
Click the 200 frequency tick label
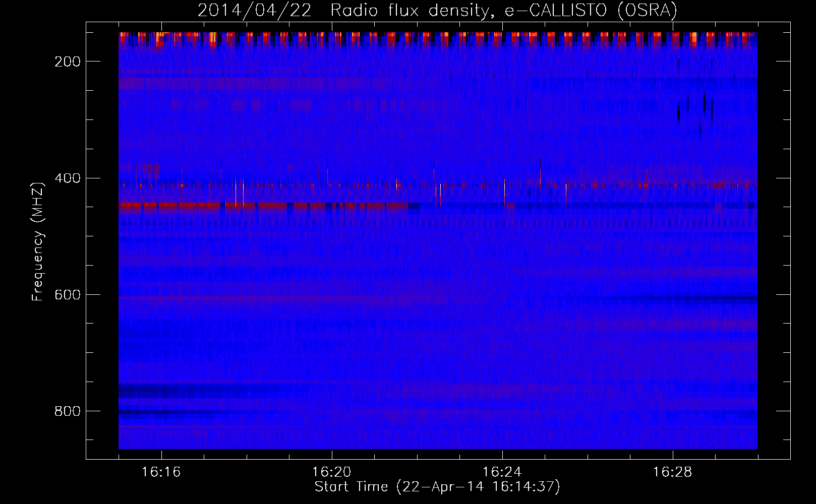(68, 61)
